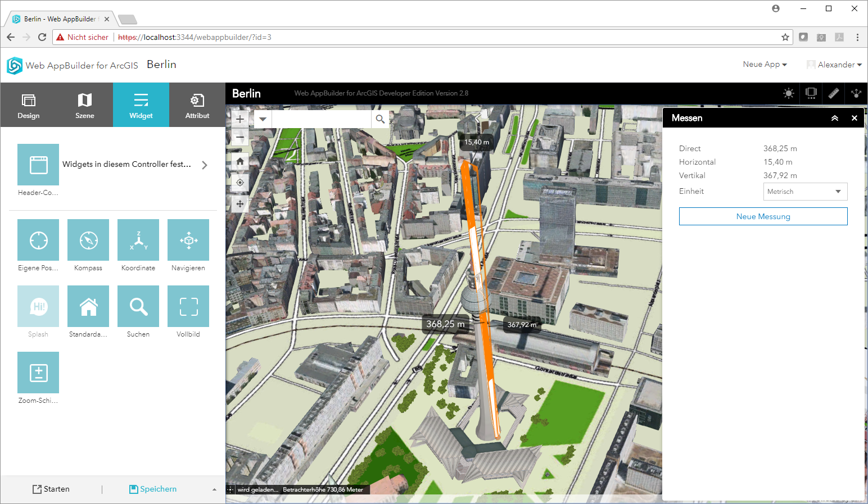This screenshot has height=504, width=868.
Task: Open the Chrome profile icon
Action: click(x=776, y=8)
